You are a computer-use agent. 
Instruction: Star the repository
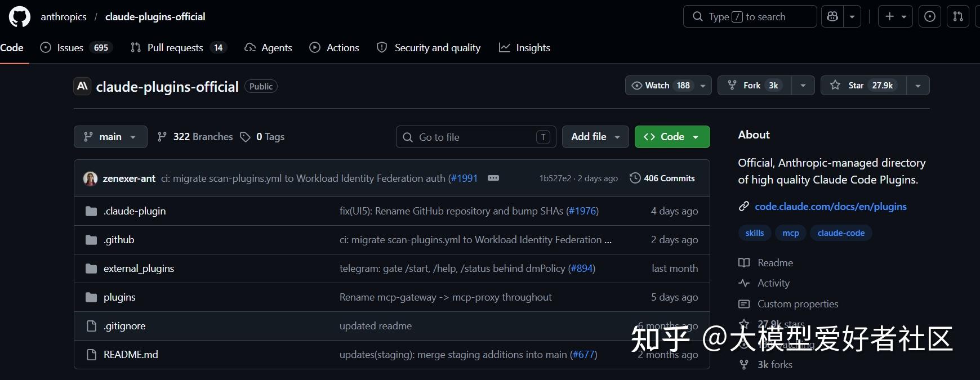[x=863, y=86]
